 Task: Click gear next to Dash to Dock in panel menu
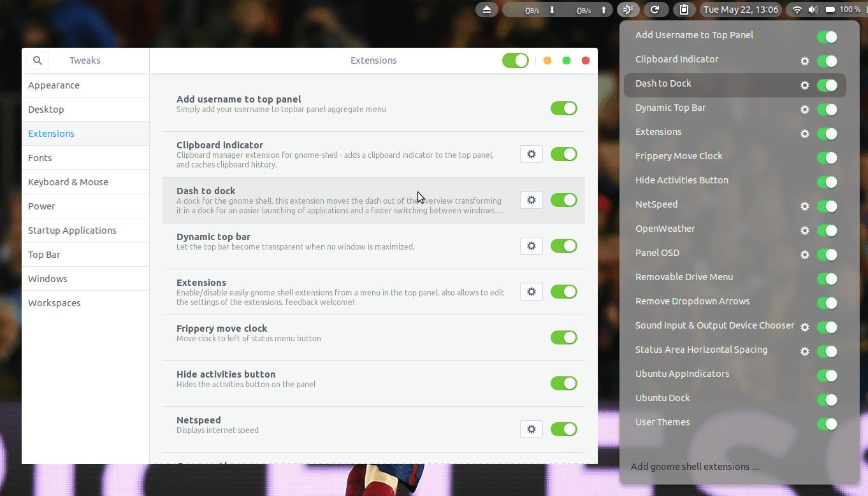[805, 85]
